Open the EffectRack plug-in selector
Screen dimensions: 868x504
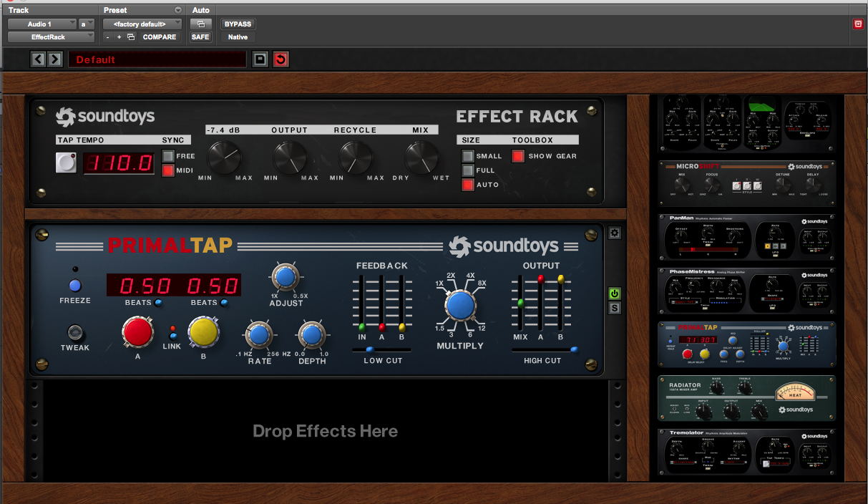52,37
